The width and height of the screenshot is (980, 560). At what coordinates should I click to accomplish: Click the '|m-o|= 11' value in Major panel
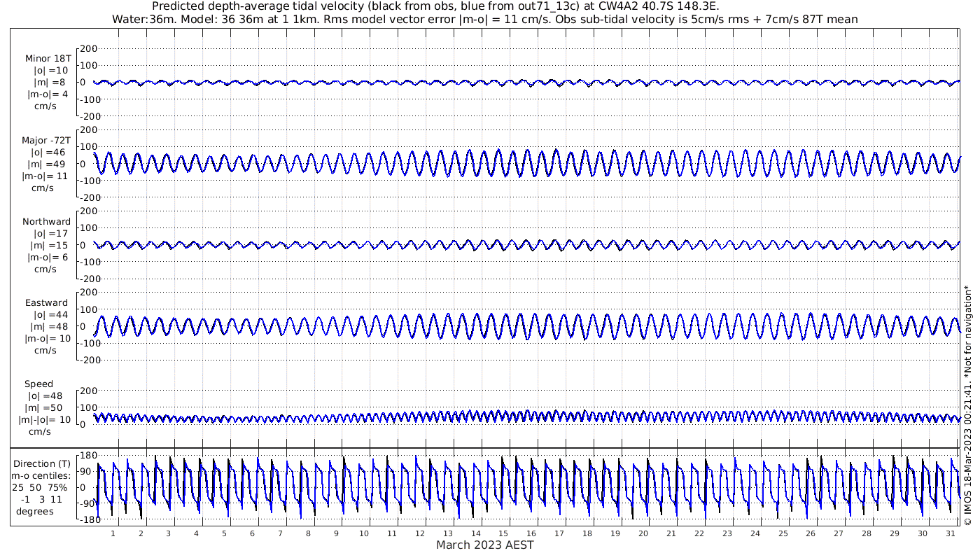click(x=45, y=176)
